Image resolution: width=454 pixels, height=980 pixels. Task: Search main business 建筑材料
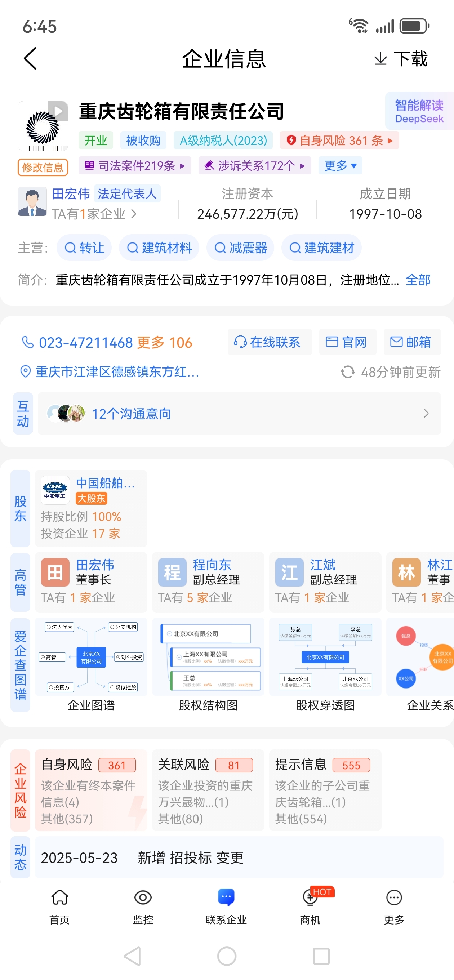click(159, 248)
